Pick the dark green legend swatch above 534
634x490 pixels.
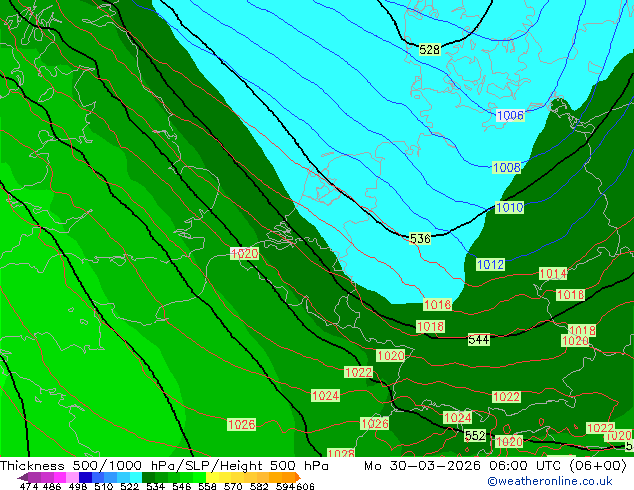tap(148, 477)
